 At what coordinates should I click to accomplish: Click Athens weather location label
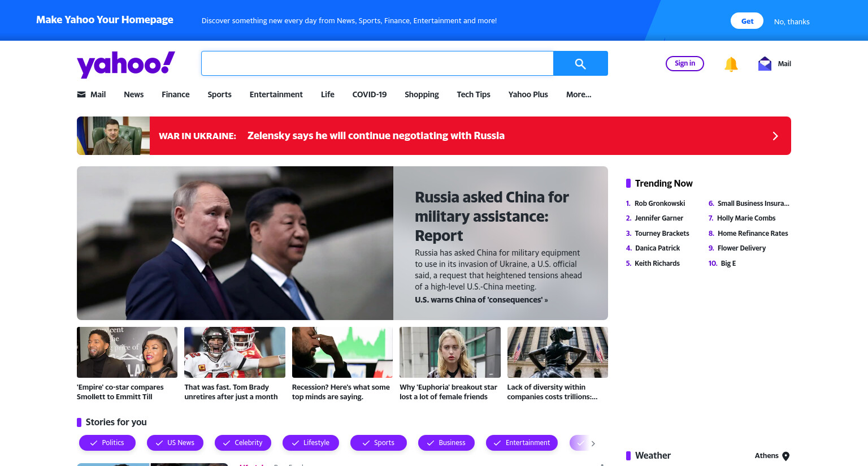766,456
